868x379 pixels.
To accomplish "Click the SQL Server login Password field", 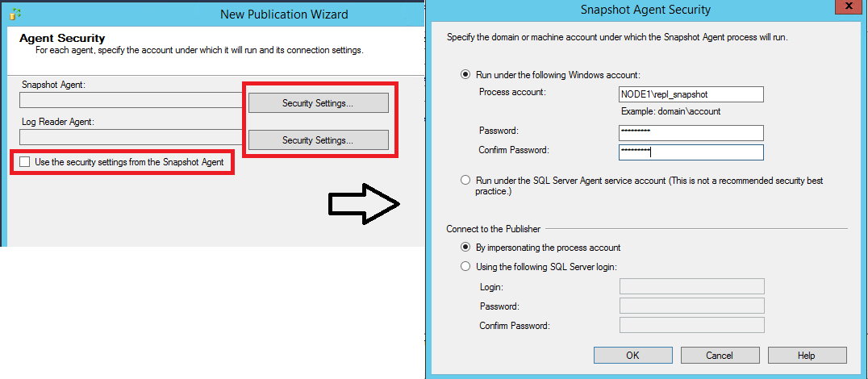I will point(692,306).
